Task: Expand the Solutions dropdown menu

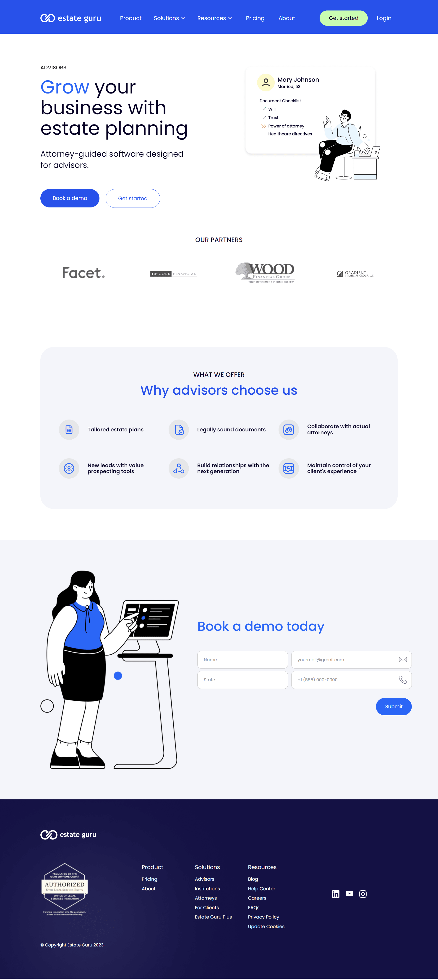Action: (169, 18)
